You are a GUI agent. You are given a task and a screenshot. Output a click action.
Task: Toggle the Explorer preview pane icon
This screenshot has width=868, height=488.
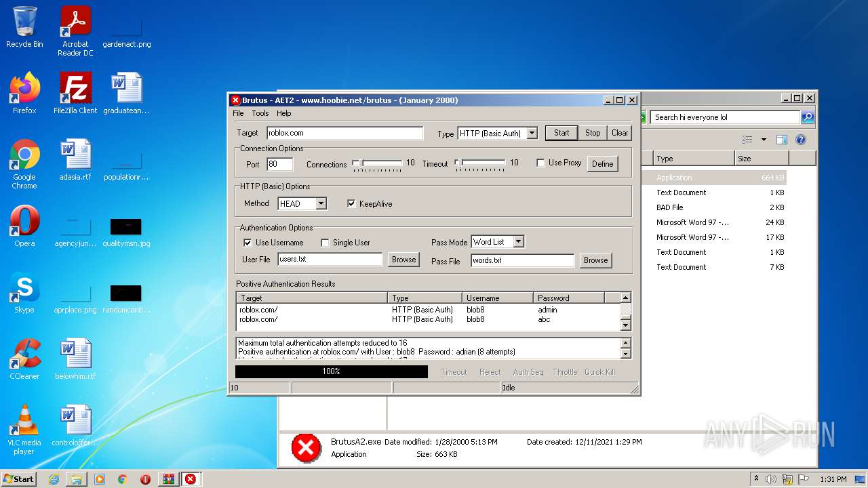click(x=781, y=140)
